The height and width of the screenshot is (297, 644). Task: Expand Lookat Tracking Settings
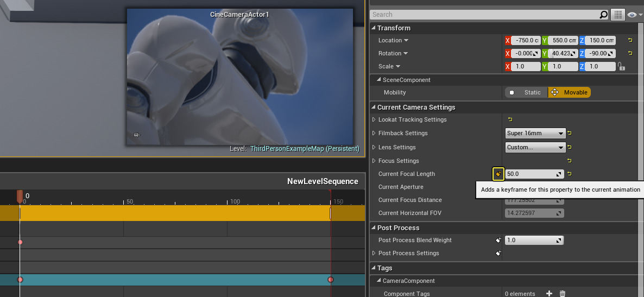[x=374, y=119]
